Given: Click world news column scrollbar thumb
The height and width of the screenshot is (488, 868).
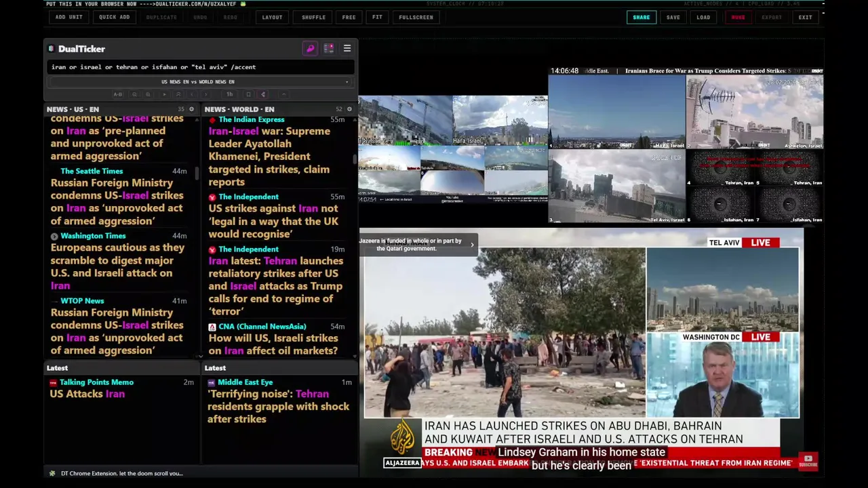Looking at the screenshot, I should tap(355, 160).
